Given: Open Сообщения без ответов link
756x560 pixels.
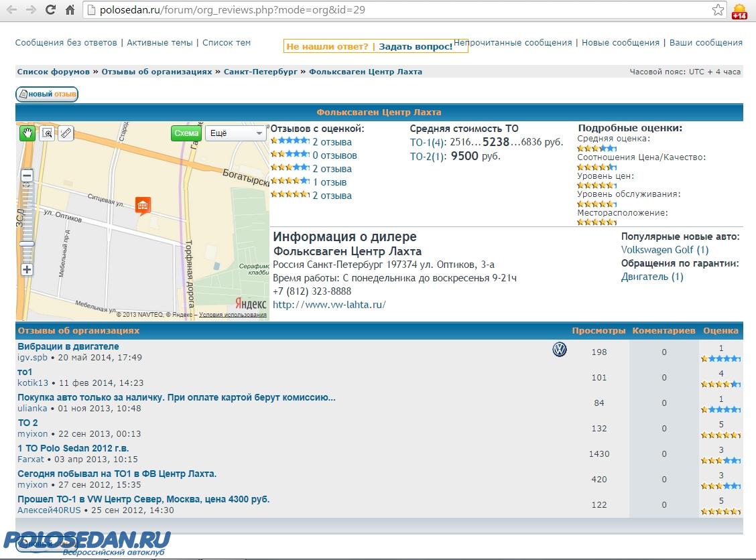Looking at the screenshot, I should 66,42.
